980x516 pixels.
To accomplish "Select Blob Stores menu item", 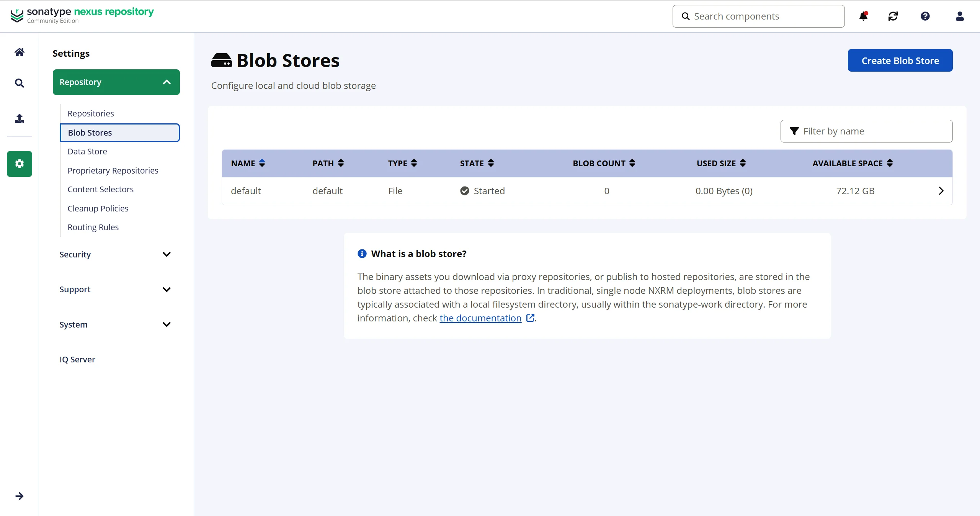I will 120,133.
